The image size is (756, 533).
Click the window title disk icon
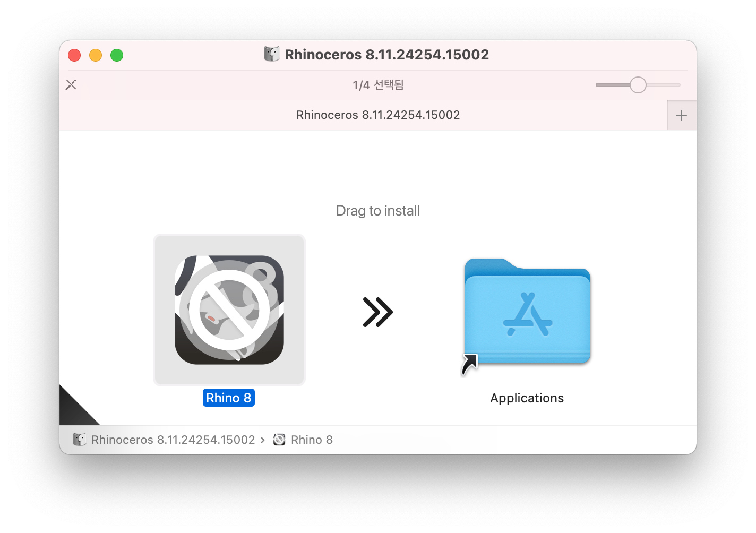[272, 54]
